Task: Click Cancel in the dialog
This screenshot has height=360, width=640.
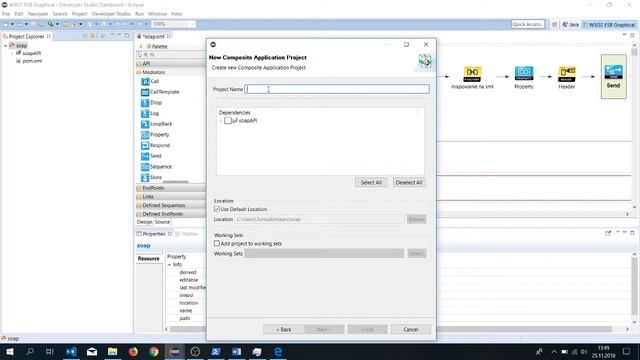Action: 411,329
